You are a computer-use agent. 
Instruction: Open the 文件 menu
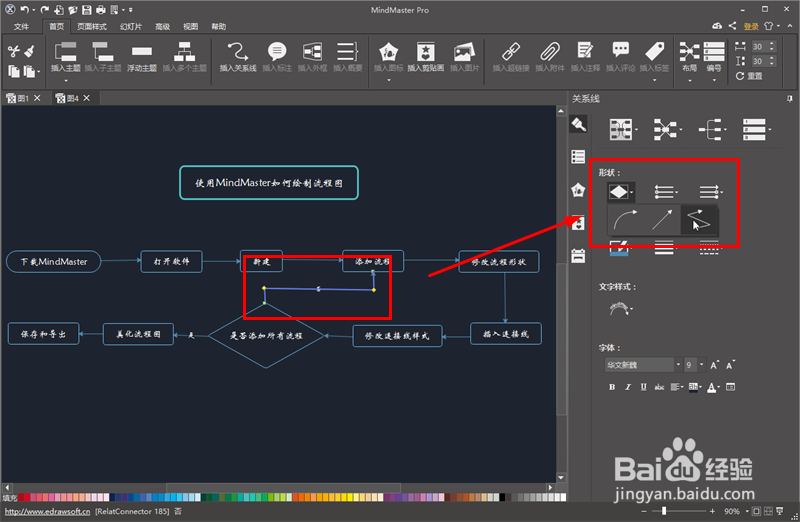(21, 26)
